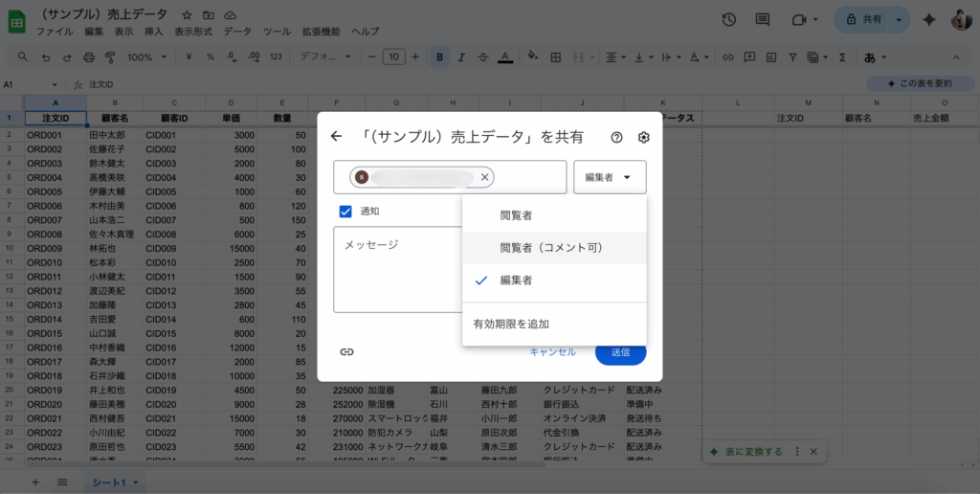Viewport: 980px width, 494px height.
Task: Toggle the 通知 checkbox
Action: coord(345,212)
